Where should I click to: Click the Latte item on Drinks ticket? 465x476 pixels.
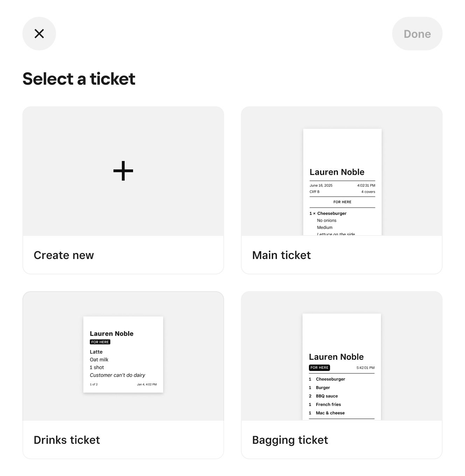96,352
